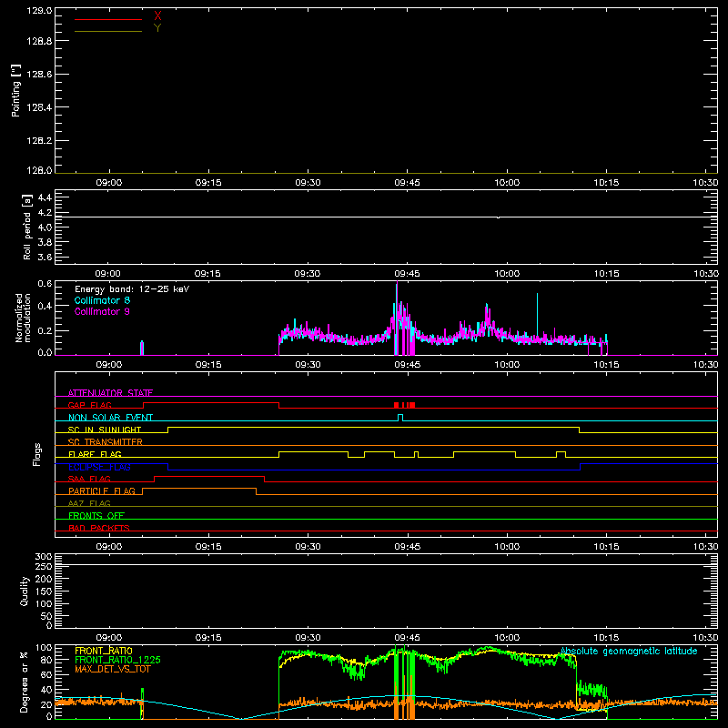
Task: Select the orange MAX_DET_VS_TOT legend label
Action: (x=112, y=669)
